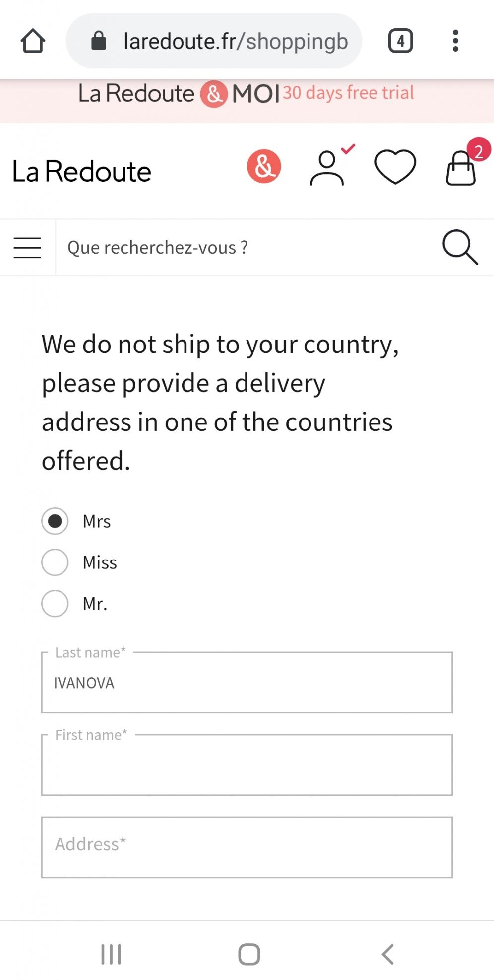Open the shopping bag with 2 items
The image size is (494, 980).
click(462, 168)
